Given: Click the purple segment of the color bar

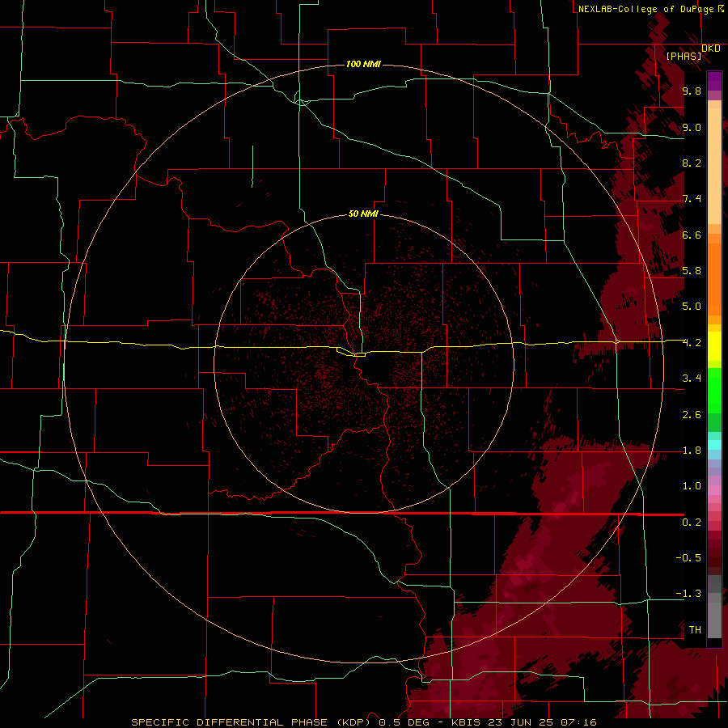Looking at the screenshot, I should coord(714,81).
